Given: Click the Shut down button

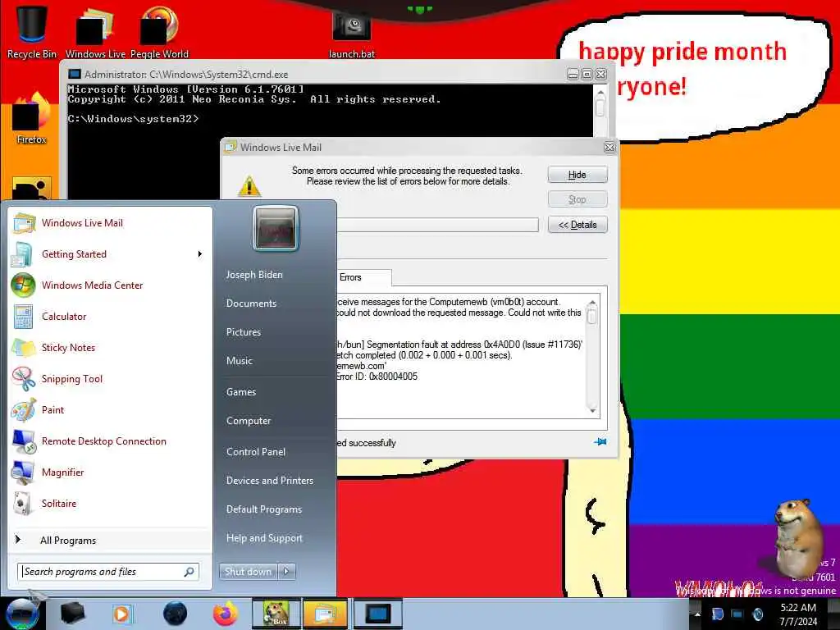Looking at the screenshot, I should point(248,572).
